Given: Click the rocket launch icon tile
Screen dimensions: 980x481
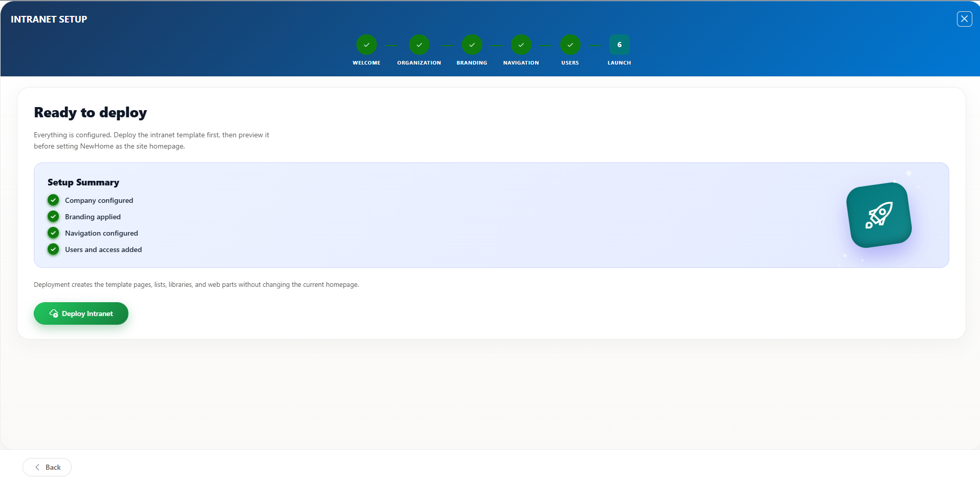Looking at the screenshot, I should [x=879, y=215].
